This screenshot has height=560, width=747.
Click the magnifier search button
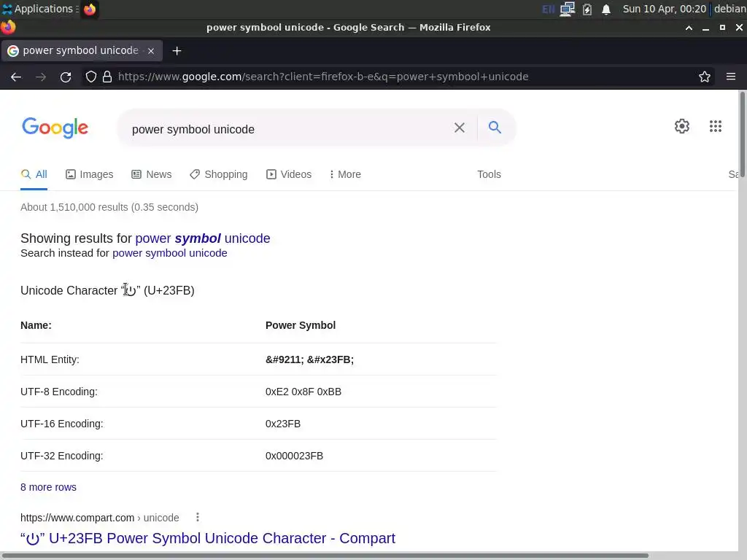(x=495, y=127)
